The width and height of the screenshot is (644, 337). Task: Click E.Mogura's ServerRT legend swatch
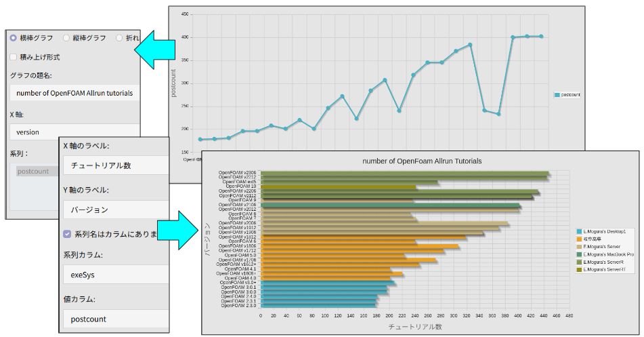[578, 269]
